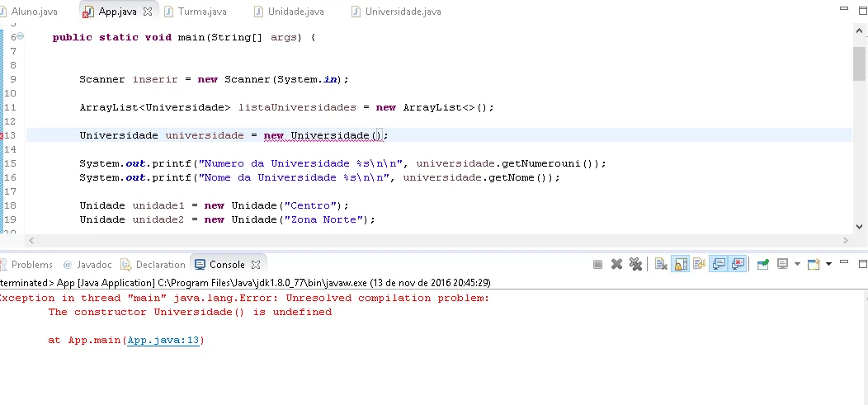Toggle show console when standard error changes

(x=738, y=265)
